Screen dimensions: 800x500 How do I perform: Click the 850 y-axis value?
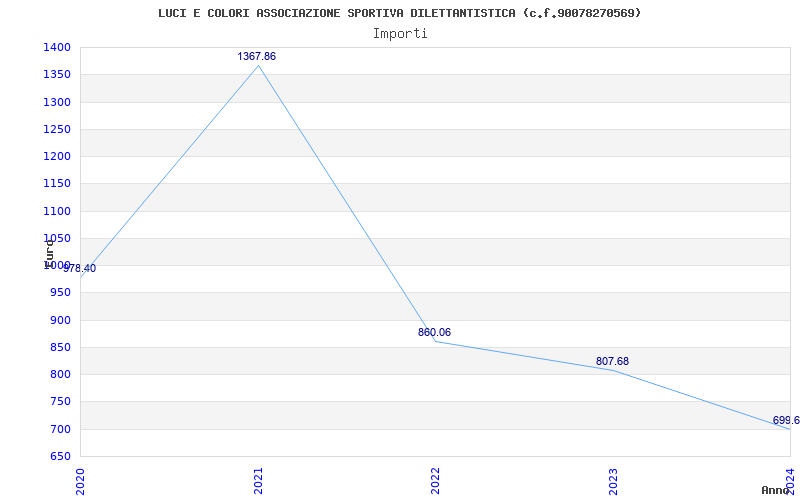[60, 347]
